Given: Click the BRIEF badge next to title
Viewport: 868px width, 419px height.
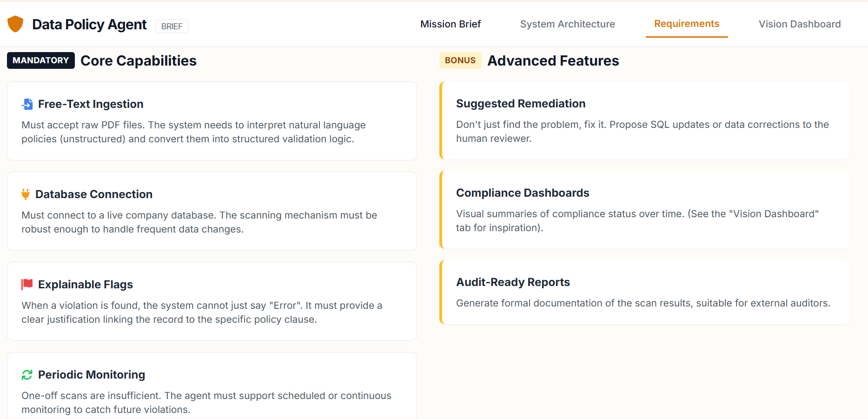Looking at the screenshot, I should (172, 27).
